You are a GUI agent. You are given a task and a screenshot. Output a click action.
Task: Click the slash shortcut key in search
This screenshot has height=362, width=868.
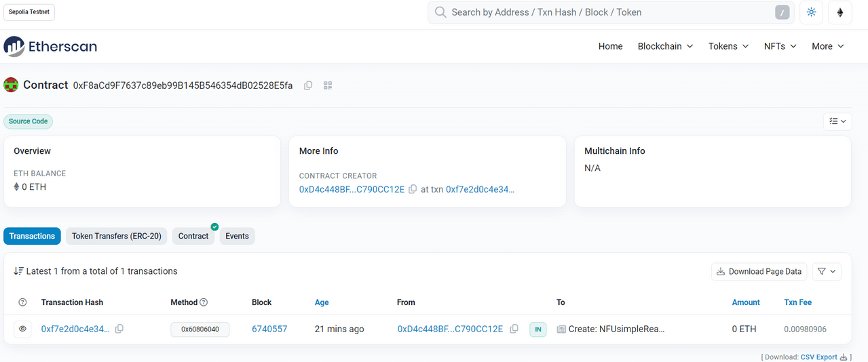(x=782, y=12)
